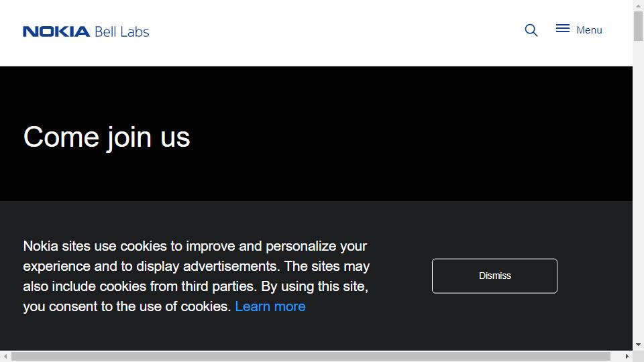This screenshot has width=644, height=362.
Task: Click the cookie notice paragraph text
Action: 195,266
